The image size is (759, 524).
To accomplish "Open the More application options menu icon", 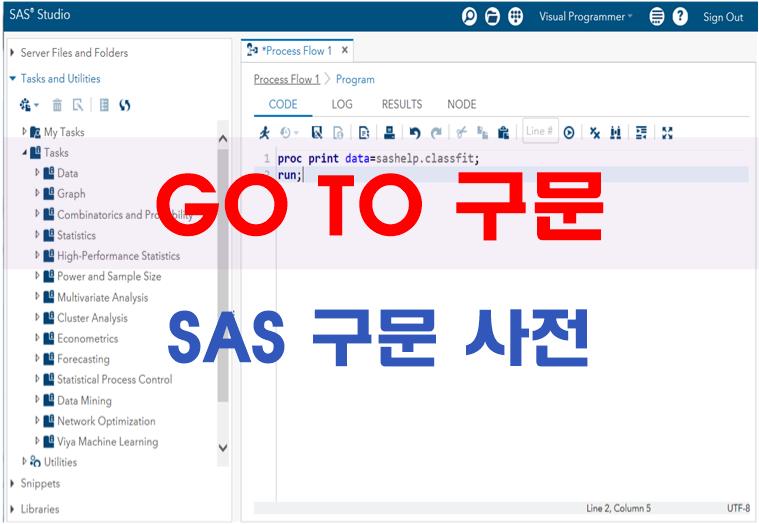I will click(x=656, y=16).
